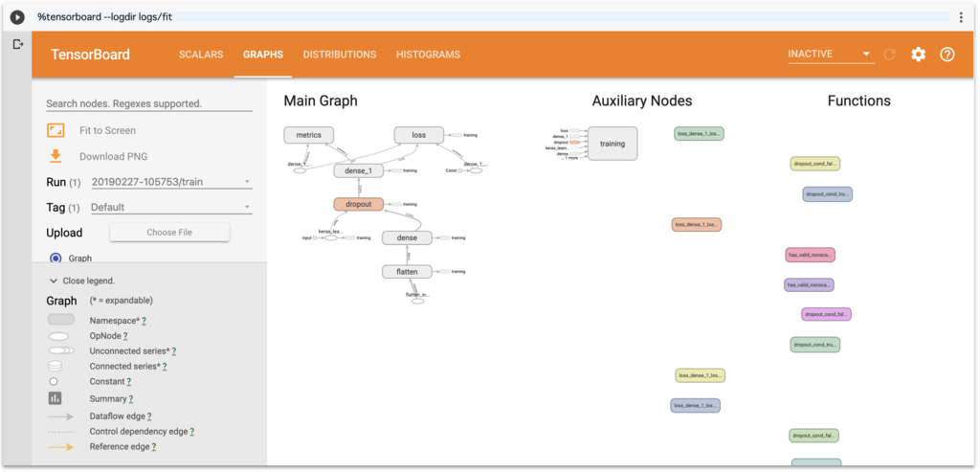Open the Tag dropdown showing Default
Image resolution: width=980 pixels, height=472 pixels.
click(172, 207)
